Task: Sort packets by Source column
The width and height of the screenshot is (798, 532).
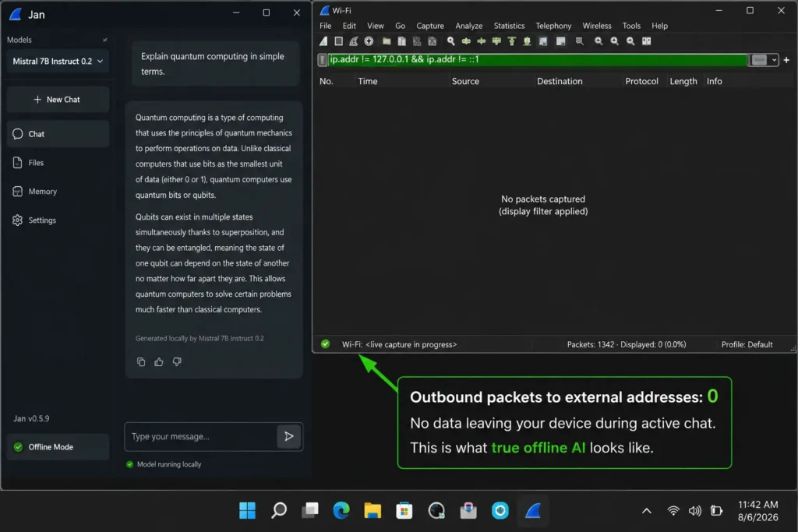Action: [x=465, y=81]
